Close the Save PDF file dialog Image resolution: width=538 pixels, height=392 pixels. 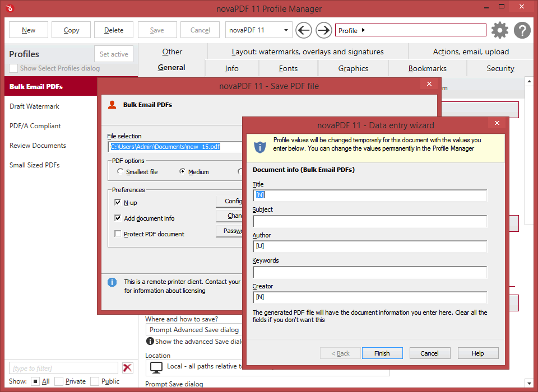429,84
